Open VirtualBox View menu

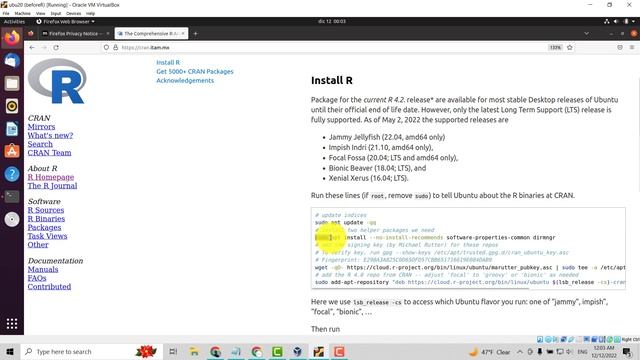point(40,13)
